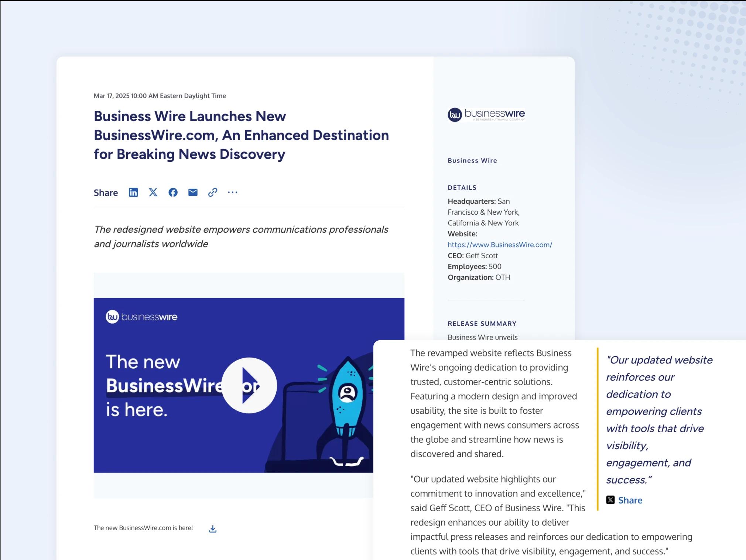Click logo inside video thumbnail

click(x=141, y=317)
